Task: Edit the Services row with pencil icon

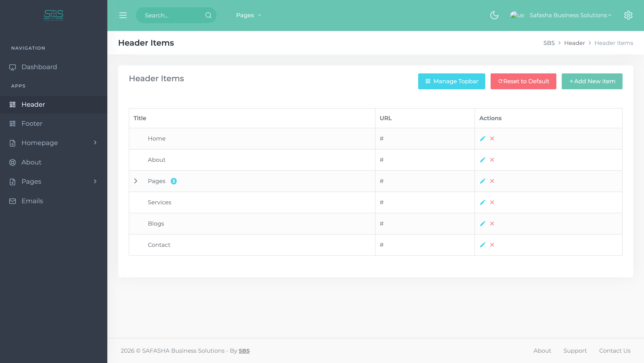Action: coord(483,202)
